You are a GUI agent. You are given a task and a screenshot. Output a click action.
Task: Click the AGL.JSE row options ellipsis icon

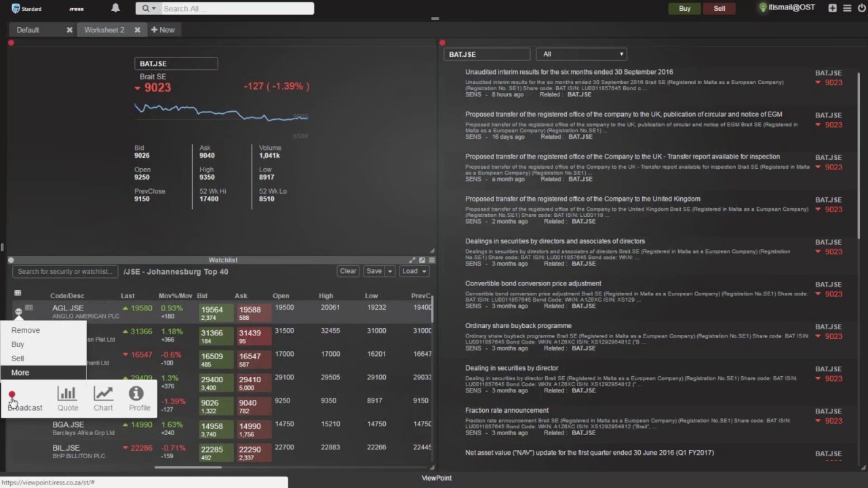18,312
